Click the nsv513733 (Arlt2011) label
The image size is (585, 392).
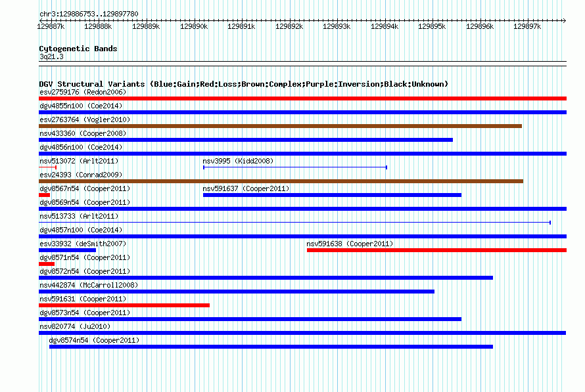79,216
